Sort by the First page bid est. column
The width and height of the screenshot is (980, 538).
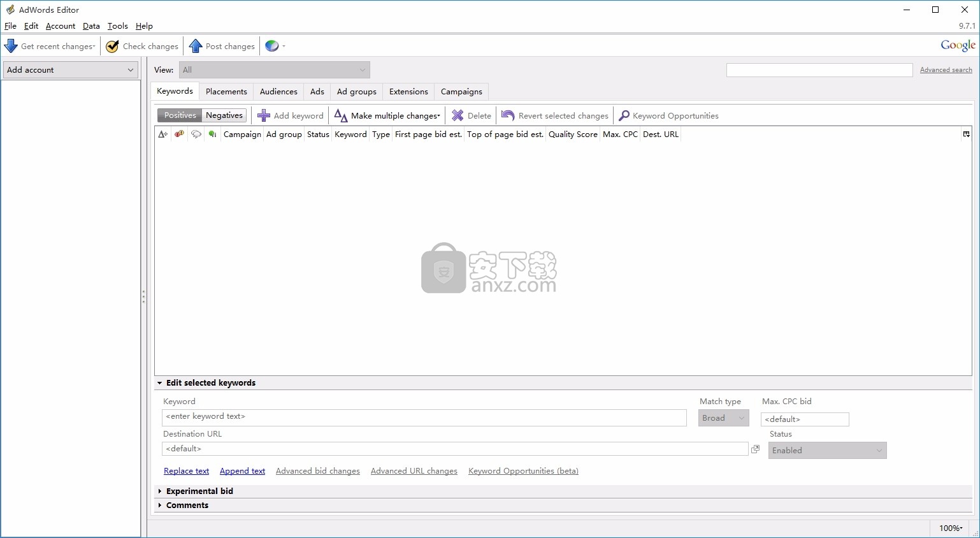pos(428,134)
